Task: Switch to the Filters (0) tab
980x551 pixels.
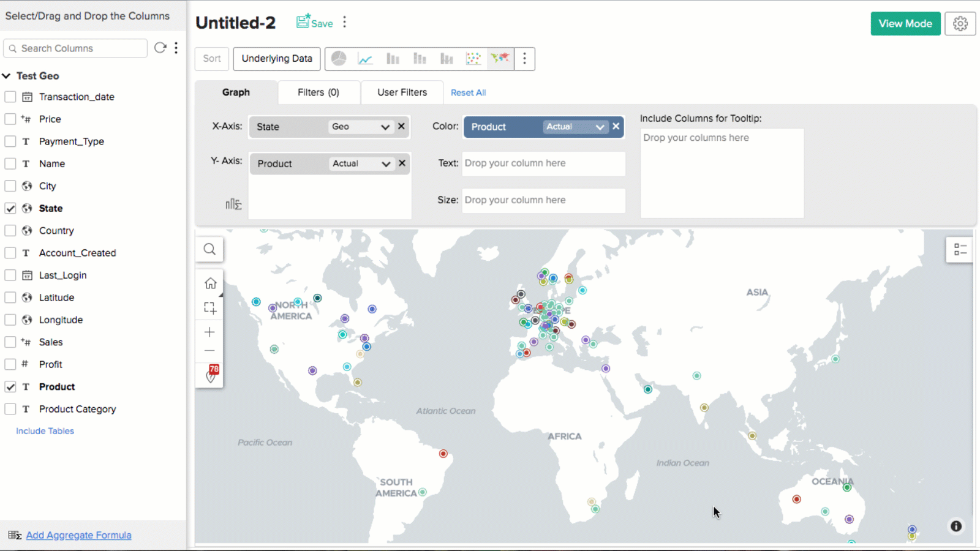Action: click(x=318, y=92)
